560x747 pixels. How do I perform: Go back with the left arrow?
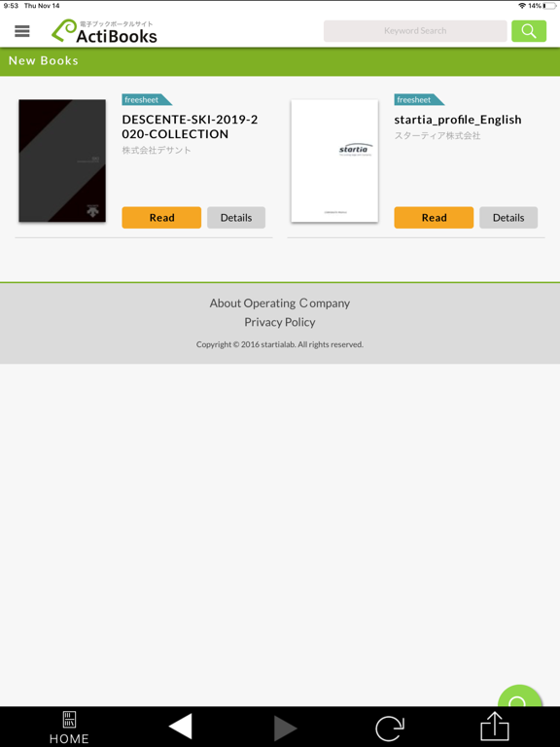pos(181,727)
